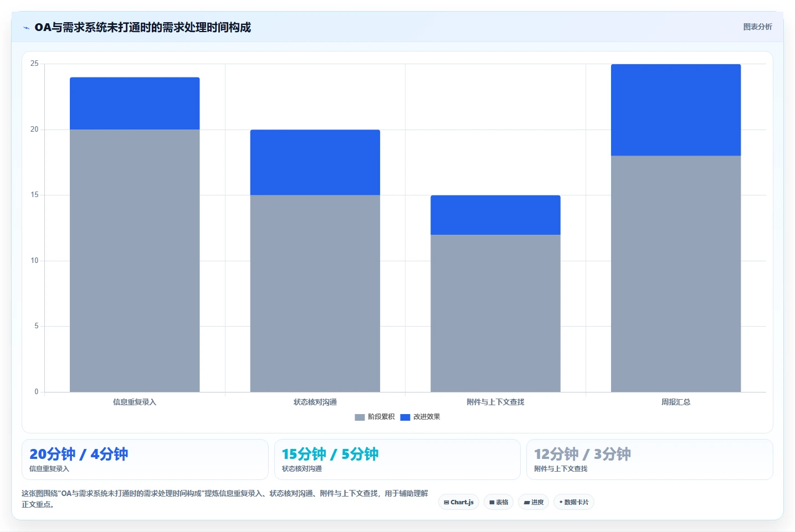Open the 12分钟 / 3分钟 data card
795x532 pixels.
(650, 459)
